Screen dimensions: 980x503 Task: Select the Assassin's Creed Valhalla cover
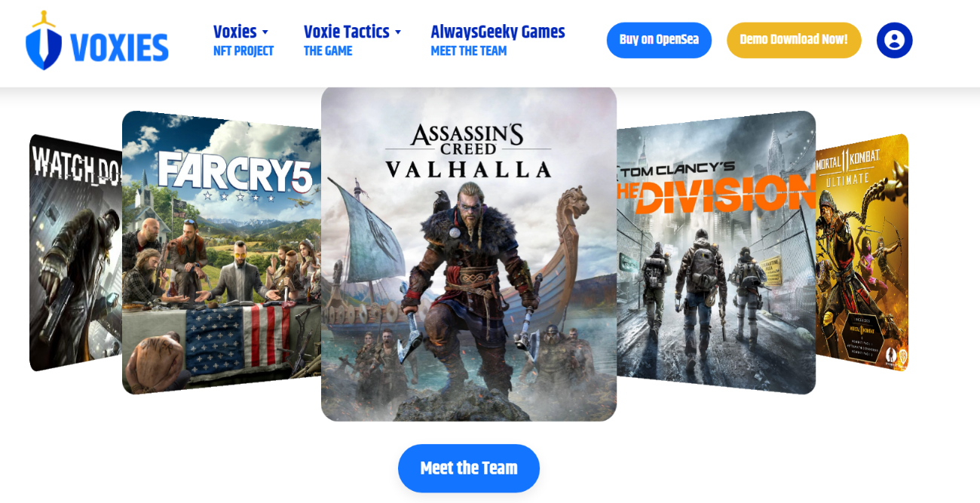(x=469, y=253)
